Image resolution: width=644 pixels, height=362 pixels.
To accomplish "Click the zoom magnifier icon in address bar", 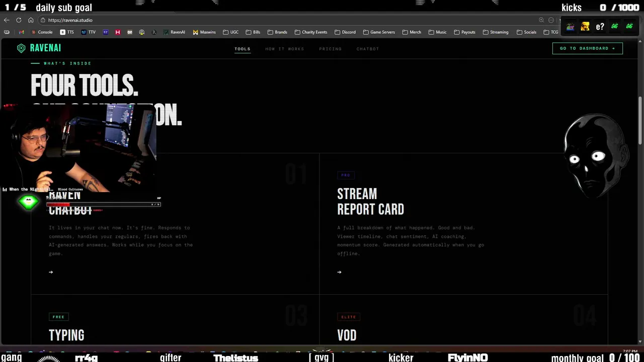I will (x=541, y=20).
